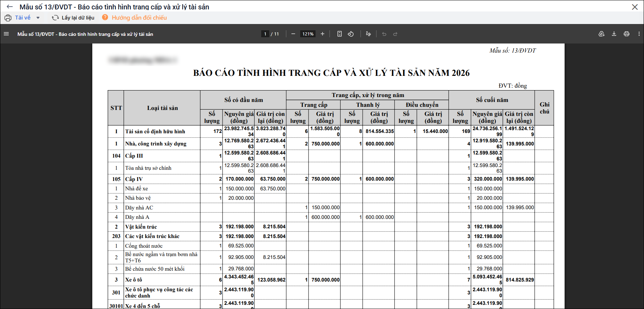Click the Cấp IV row label

(x=134, y=179)
